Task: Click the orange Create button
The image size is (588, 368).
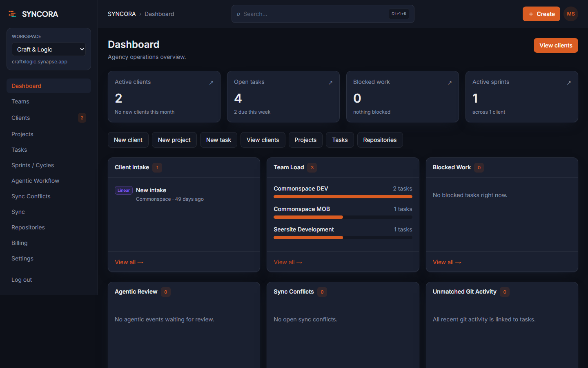Action: tap(541, 14)
